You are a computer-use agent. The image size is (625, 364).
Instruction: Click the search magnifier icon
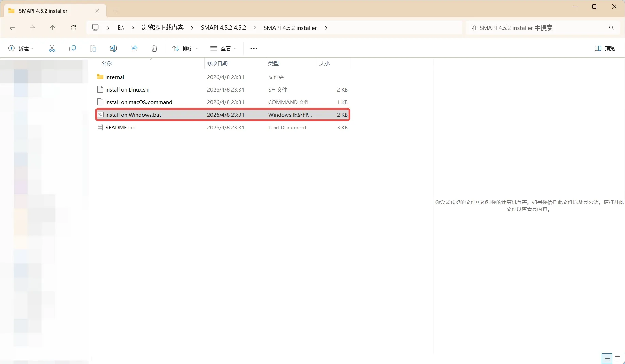[x=611, y=28]
